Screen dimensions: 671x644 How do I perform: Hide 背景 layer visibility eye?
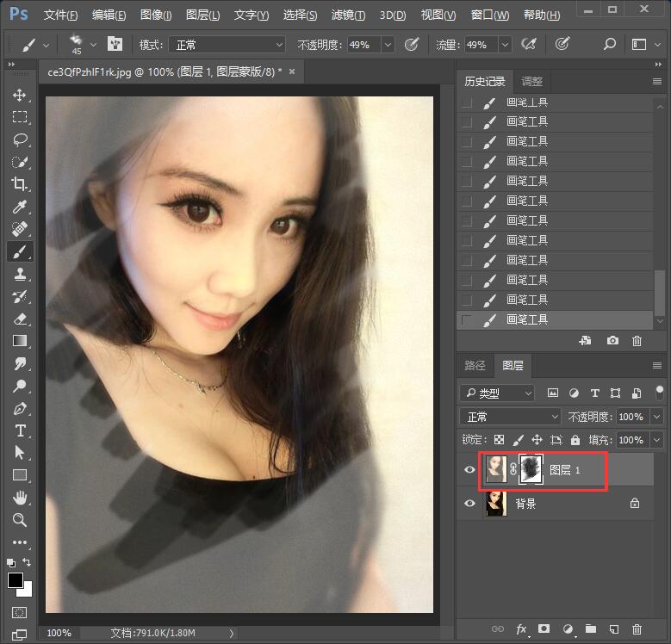(x=469, y=503)
